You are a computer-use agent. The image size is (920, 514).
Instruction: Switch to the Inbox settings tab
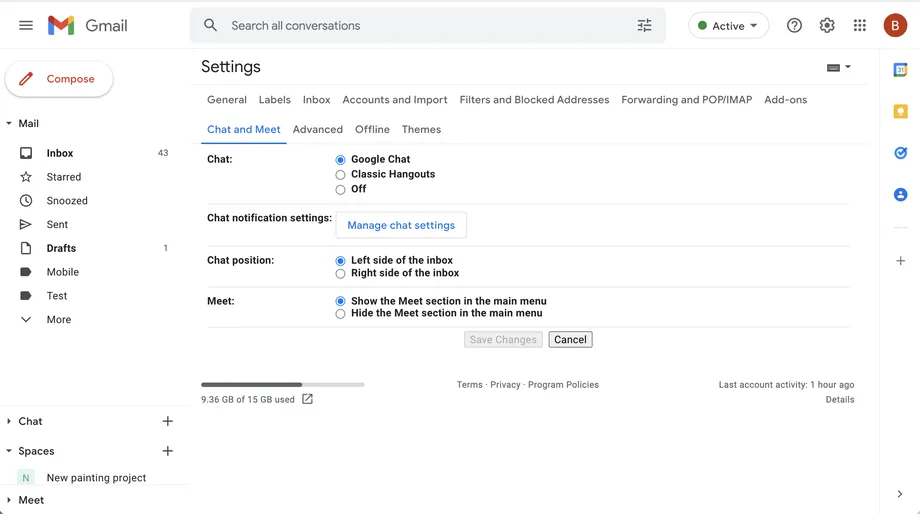coord(316,100)
